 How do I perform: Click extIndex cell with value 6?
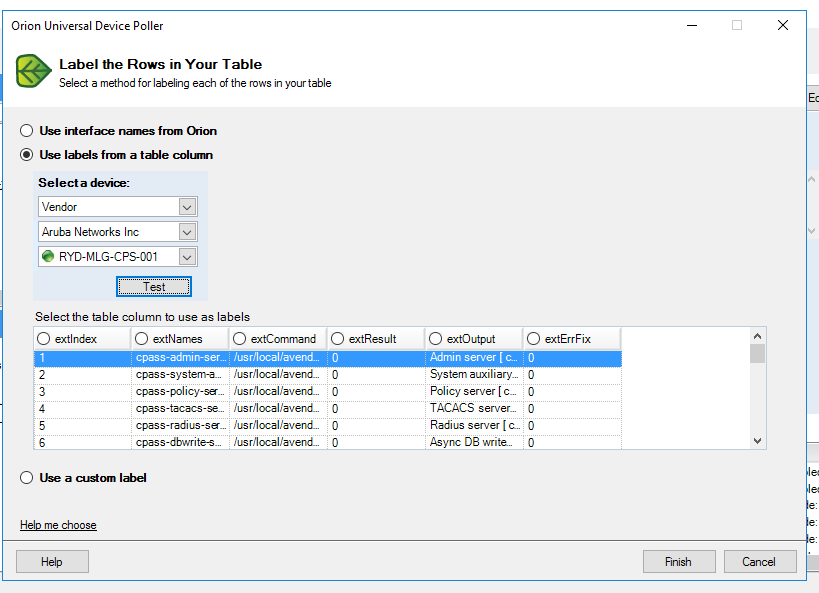click(x=83, y=443)
